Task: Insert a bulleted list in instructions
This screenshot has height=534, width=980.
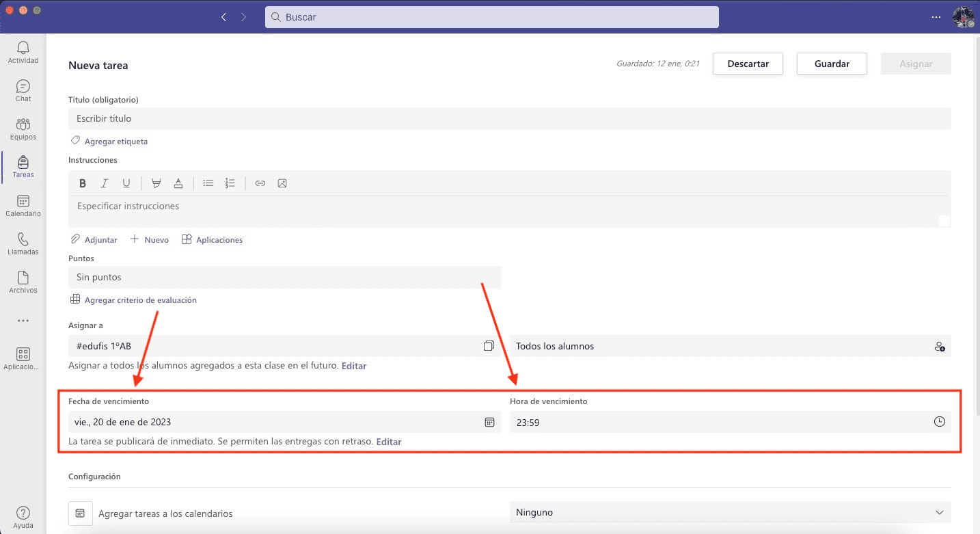Action: coord(208,183)
